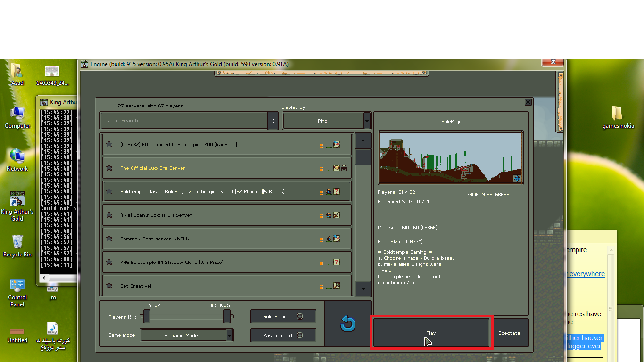Open the "everywhere" link in the sticky note
This screenshot has width=644, height=362.
pyautogui.click(x=586, y=274)
